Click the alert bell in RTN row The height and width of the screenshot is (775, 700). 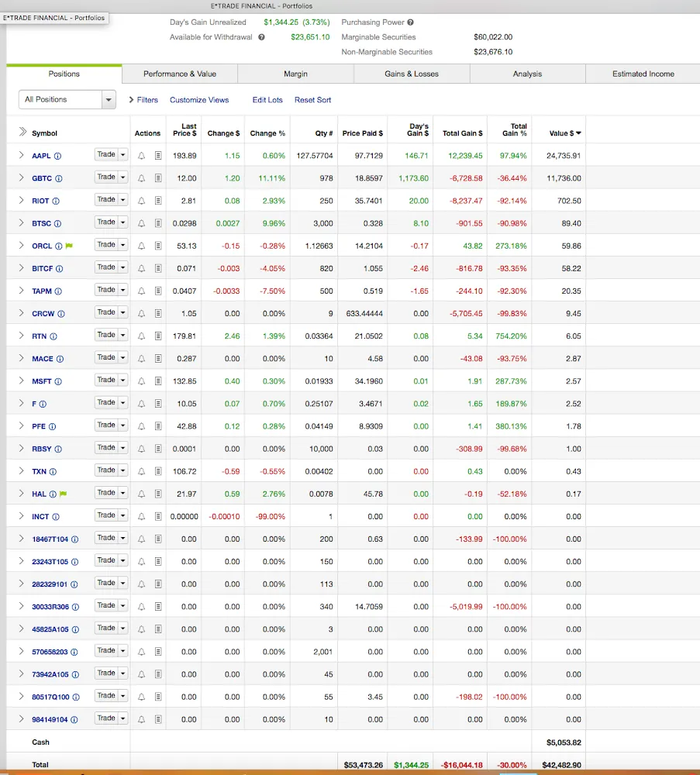pyautogui.click(x=141, y=336)
